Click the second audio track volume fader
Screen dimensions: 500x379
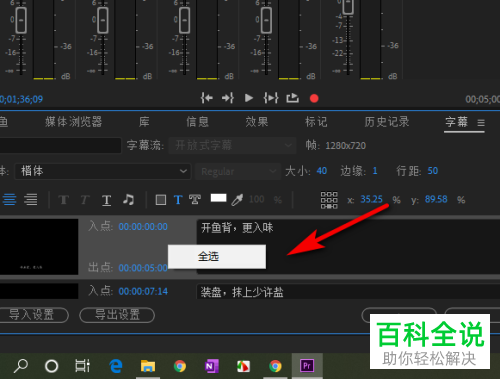point(103,20)
